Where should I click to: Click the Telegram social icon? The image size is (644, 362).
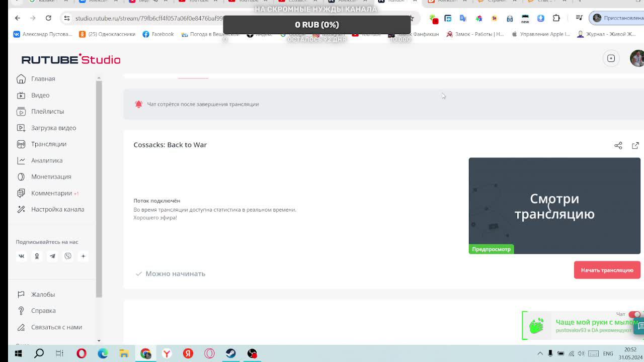click(x=52, y=256)
